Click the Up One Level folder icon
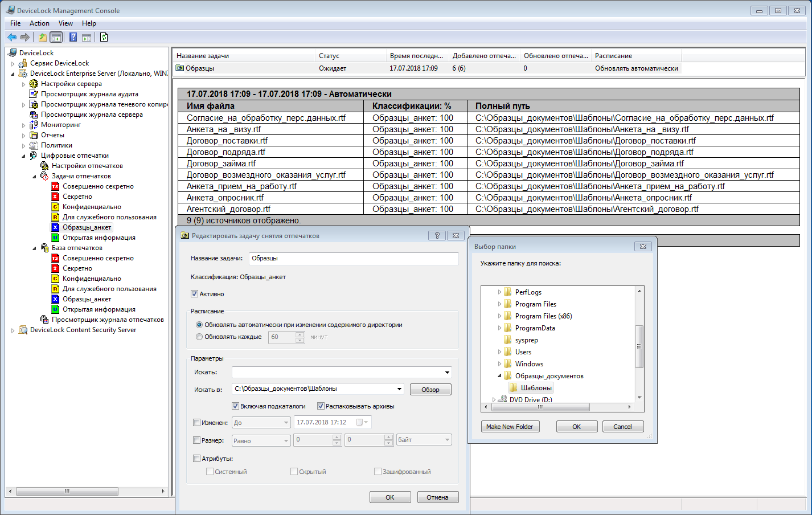 pyautogui.click(x=42, y=38)
